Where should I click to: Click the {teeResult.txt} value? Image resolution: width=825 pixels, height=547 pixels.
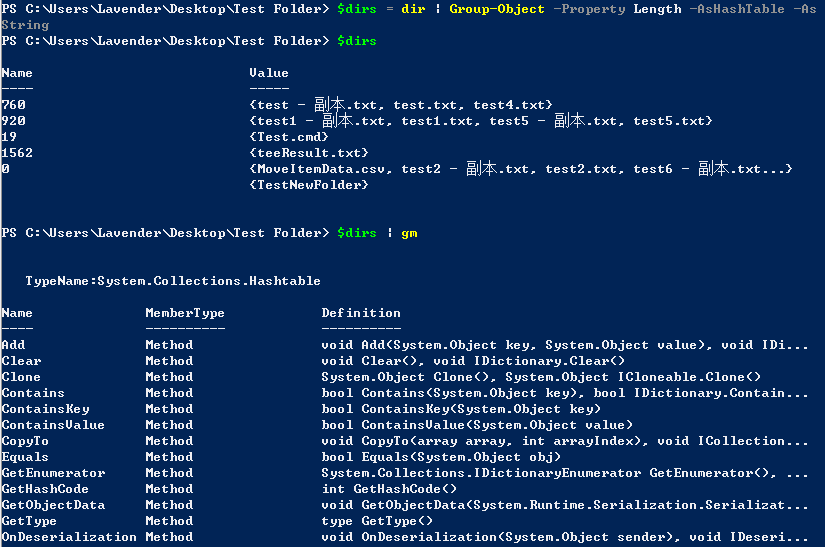(309, 153)
